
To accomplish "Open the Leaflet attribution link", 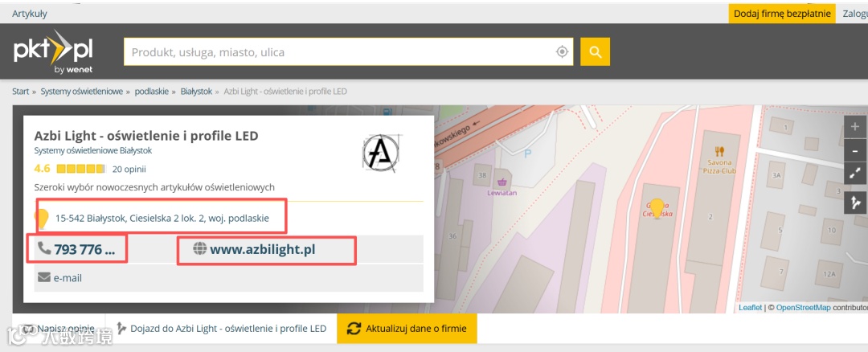I will tap(750, 308).
